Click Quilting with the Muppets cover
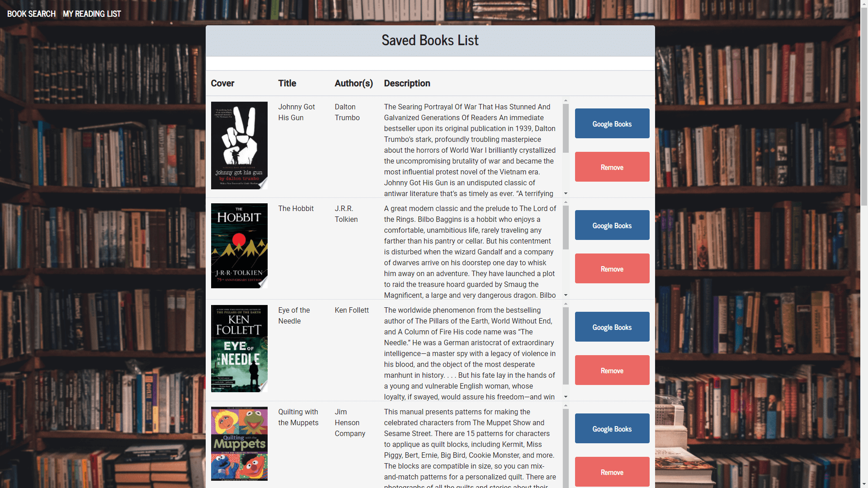The width and height of the screenshot is (868, 488). 239,444
